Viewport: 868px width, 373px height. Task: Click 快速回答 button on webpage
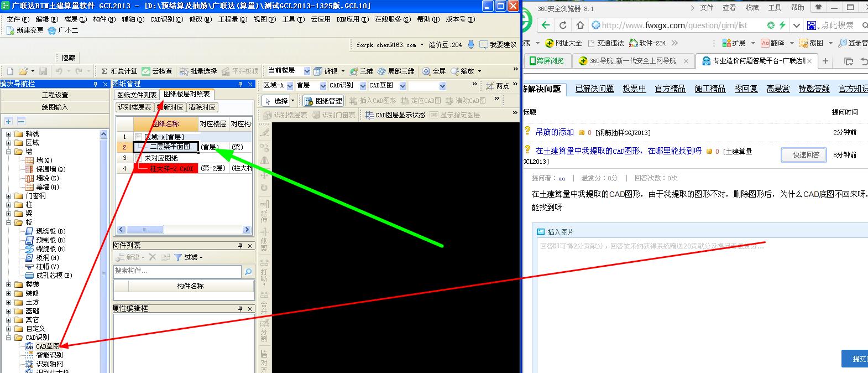(x=803, y=155)
